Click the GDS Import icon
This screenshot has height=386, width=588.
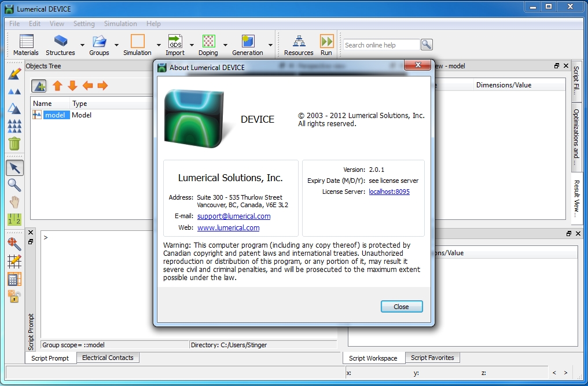(175, 41)
